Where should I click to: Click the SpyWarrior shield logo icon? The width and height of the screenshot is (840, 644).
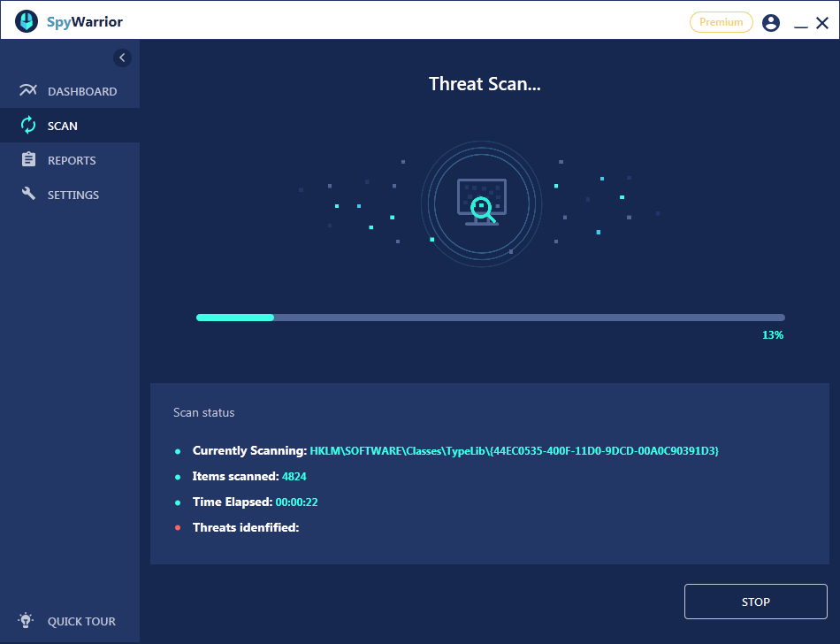tap(26, 20)
